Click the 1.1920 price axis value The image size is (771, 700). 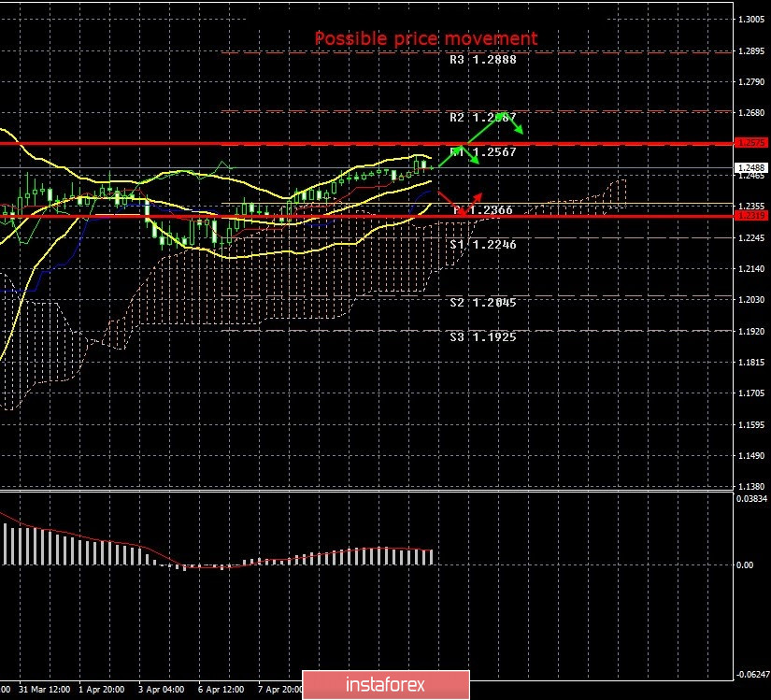click(x=751, y=332)
